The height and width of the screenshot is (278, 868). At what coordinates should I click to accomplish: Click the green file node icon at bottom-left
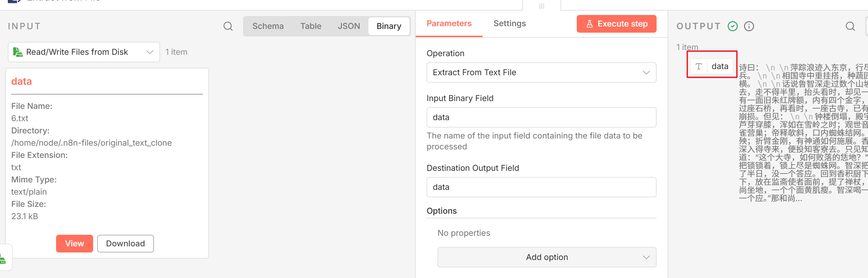(3, 258)
